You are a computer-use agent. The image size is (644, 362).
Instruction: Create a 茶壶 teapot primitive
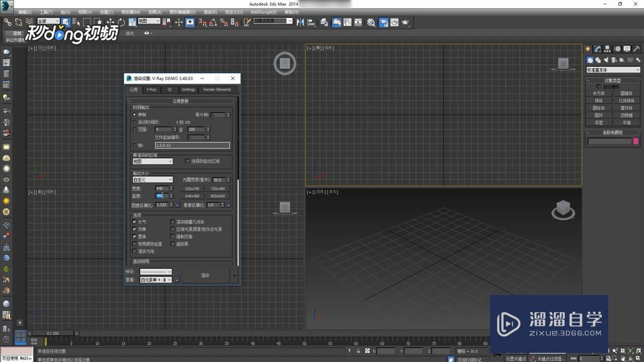(599, 123)
